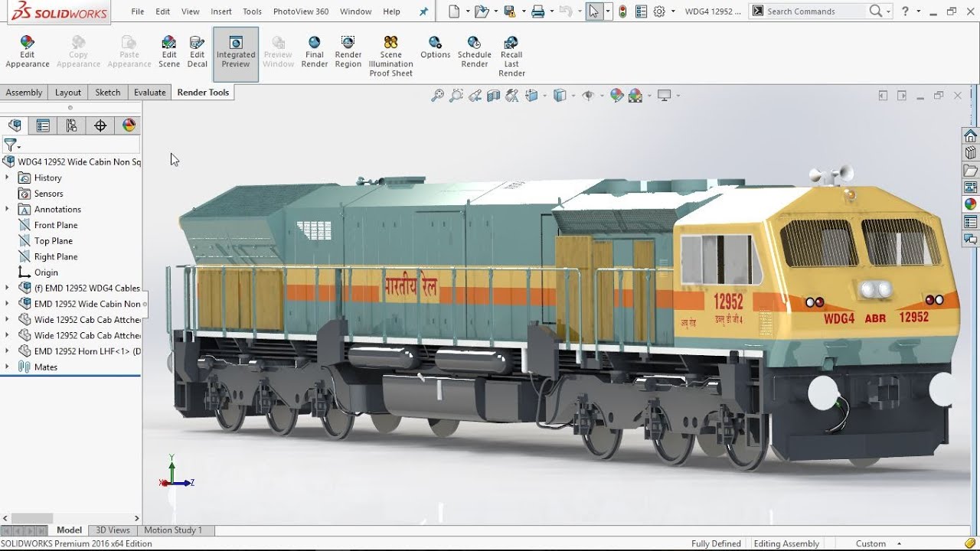Pin the menu bar with pushpin
This screenshot has width=980, height=551.
click(424, 11)
